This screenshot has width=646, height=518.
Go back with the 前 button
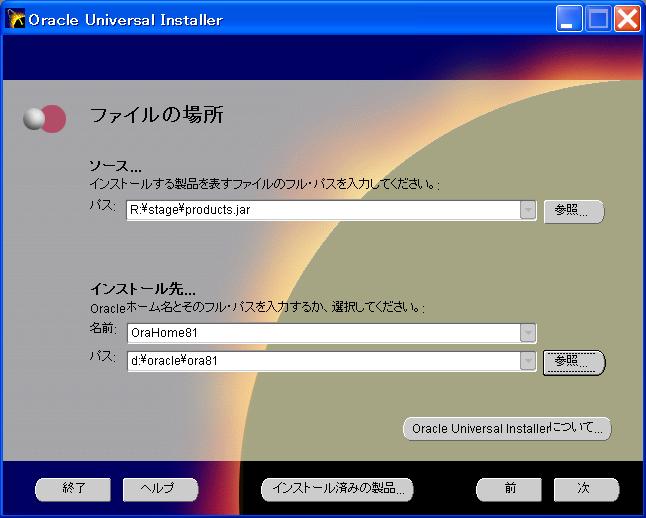pos(509,489)
